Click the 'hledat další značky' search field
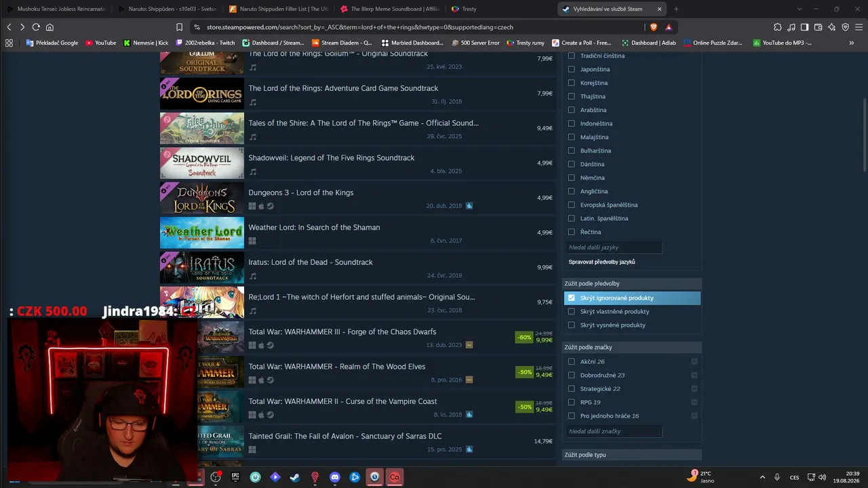Viewport: 868px width, 488px height. tap(614, 431)
